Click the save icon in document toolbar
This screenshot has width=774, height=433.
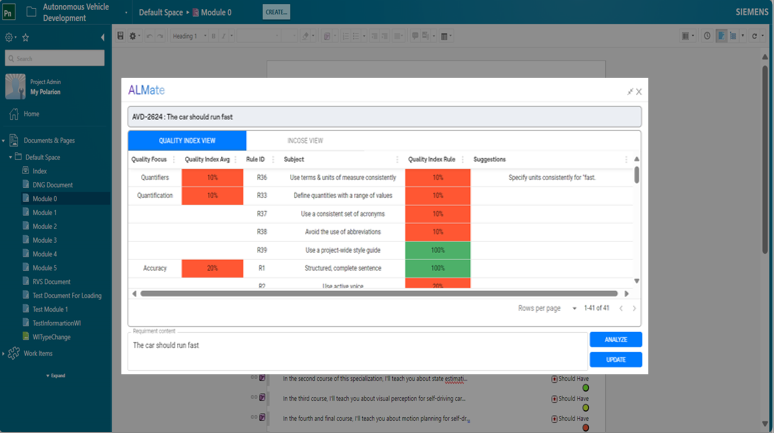pos(120,36)
